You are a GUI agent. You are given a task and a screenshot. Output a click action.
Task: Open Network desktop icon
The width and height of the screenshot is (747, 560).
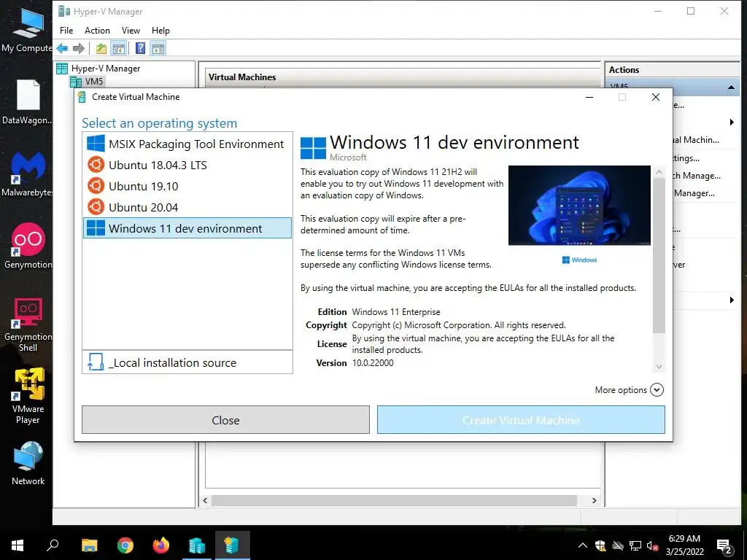coord(27,463)
